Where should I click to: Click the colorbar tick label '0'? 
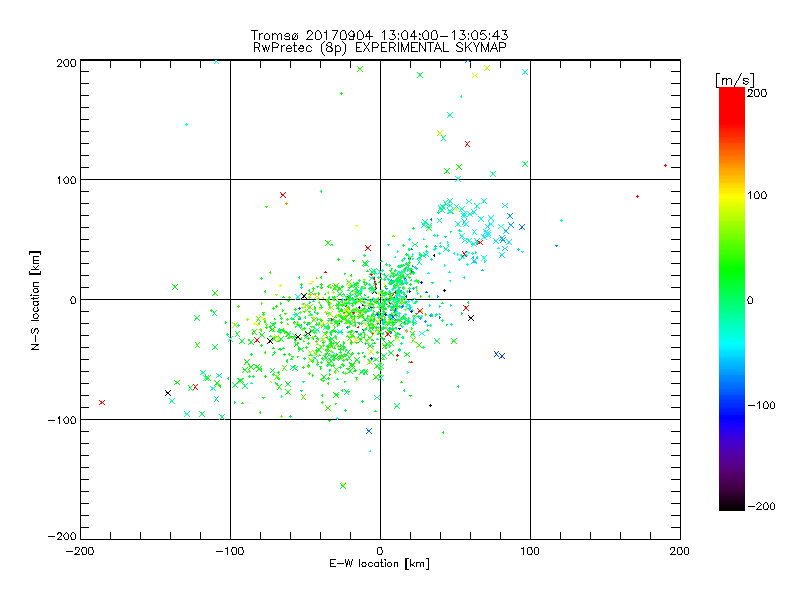click(x=750, y=300)
